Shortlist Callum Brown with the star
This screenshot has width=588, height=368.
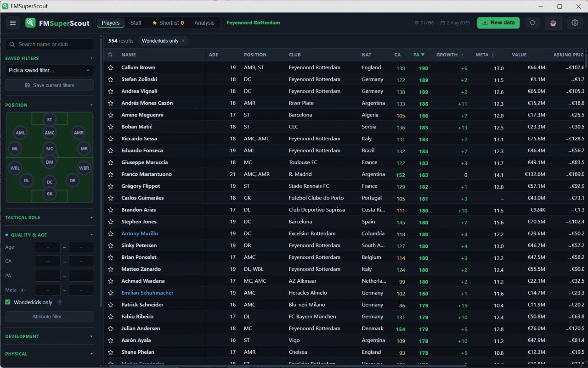click(110, 67)
